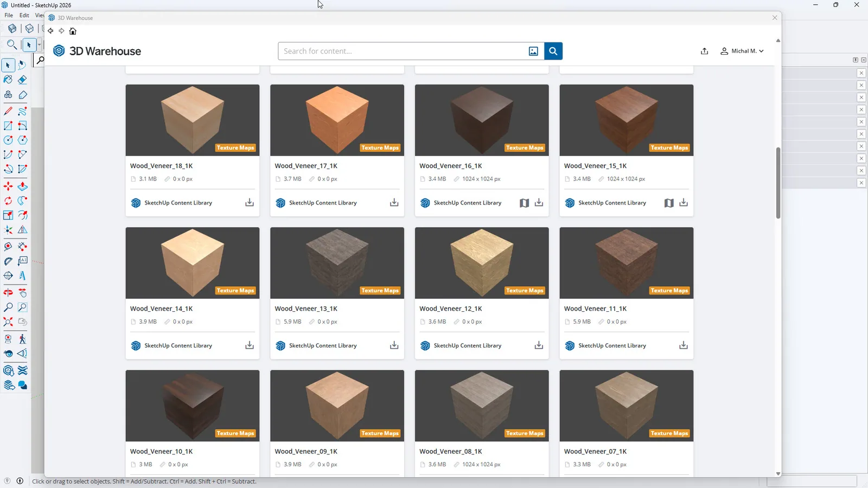Open the Edit menu
The image size is (868, 488).
tap(24, 15)
